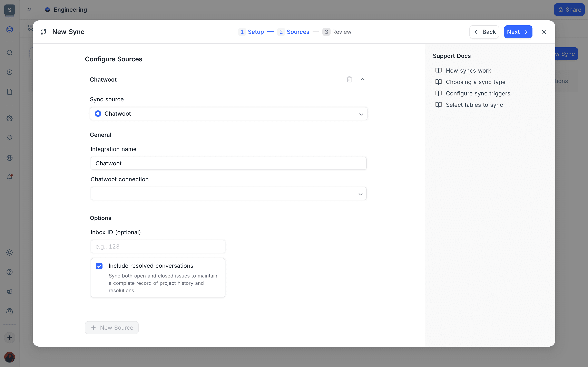View recent history via the clock icon
588x367 pixels.
coord(10,72)
